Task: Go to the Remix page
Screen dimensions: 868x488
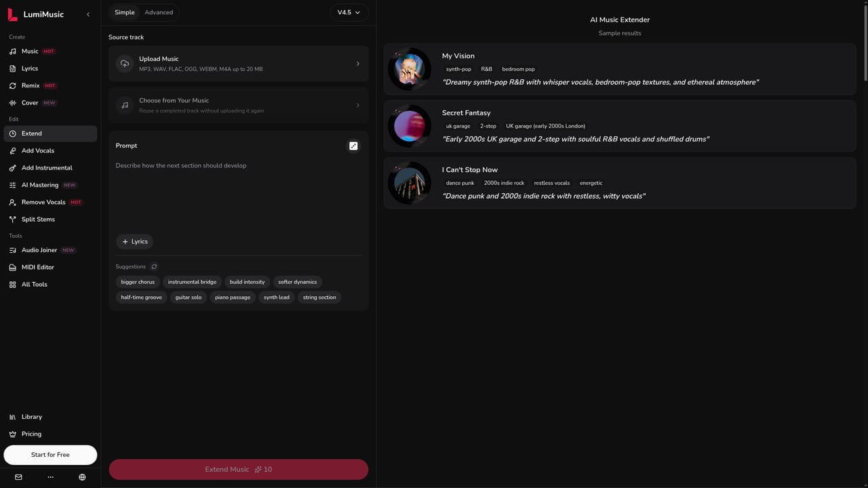Action: [x=50, y=85]
